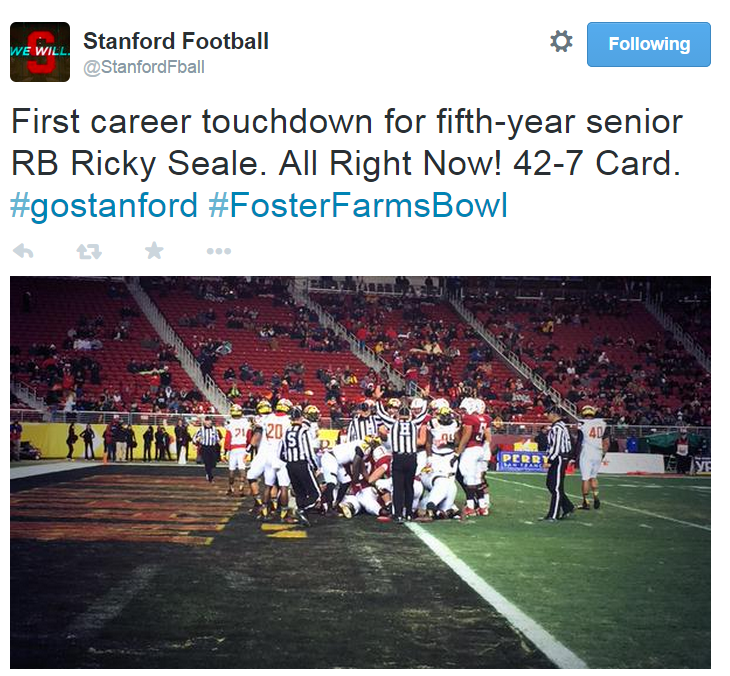This screenshot has height=676, width=730.
Task: Retweet this Stanford Football tweet
Action: pos(89,251)
